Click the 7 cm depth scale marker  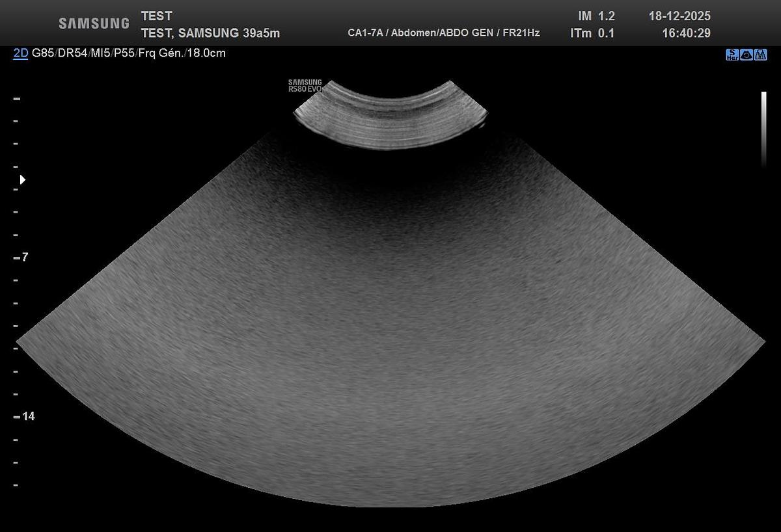click(24, 258)
